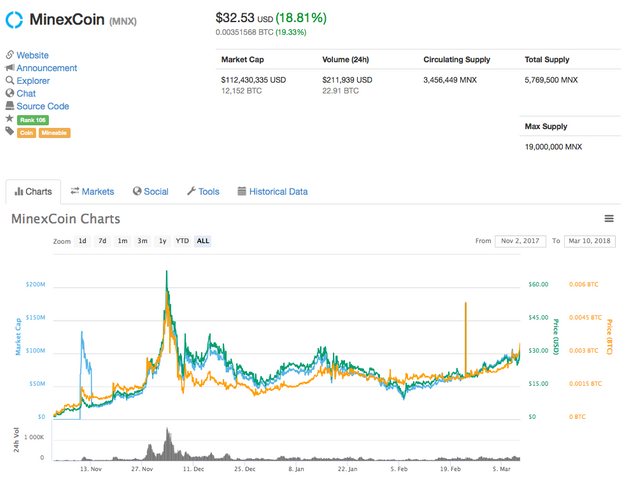Click the link chain icon beside Website
The width and height of the screenshot is (640, 477).
coord(10,55)
